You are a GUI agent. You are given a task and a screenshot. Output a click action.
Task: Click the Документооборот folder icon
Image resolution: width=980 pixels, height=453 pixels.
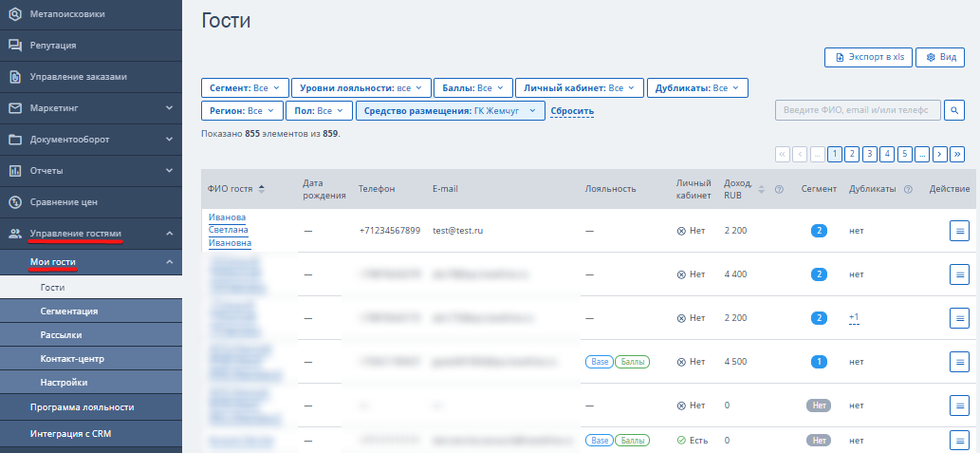tap(15, 140)
